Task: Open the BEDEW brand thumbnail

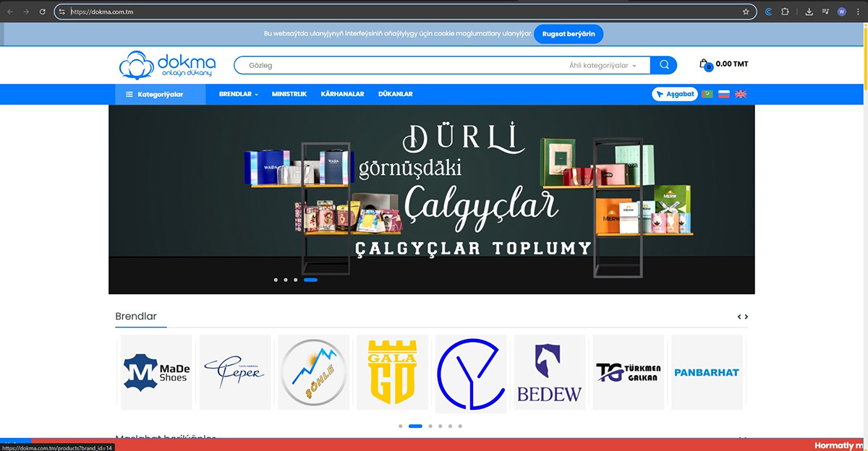Action: tap(549, 372)
